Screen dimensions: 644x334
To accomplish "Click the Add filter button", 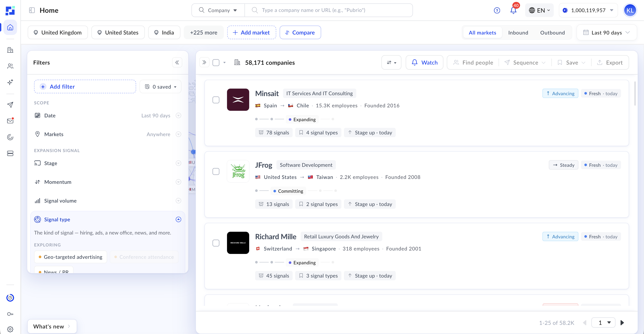I will (x=85, y=86).
